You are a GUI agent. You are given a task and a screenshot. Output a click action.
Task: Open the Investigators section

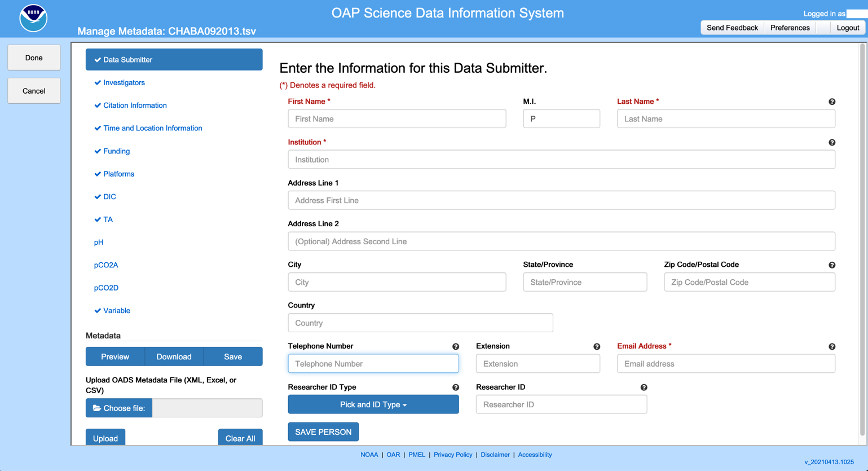124,82
